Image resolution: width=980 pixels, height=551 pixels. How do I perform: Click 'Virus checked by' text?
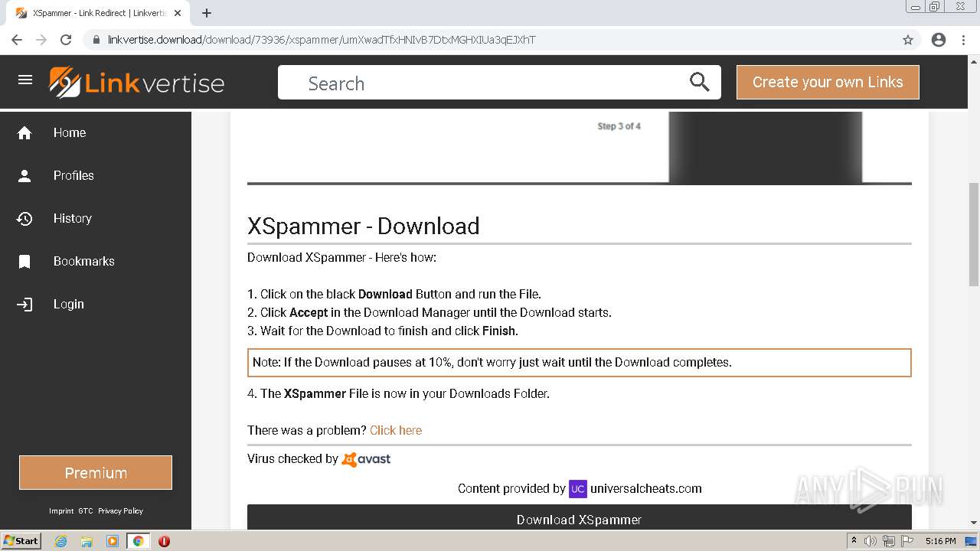292,459
